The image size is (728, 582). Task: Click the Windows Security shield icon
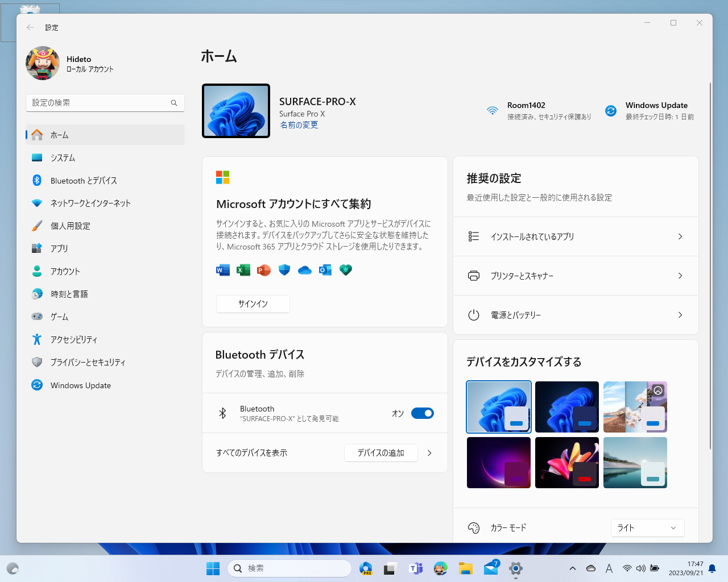(x=284, y=270)
